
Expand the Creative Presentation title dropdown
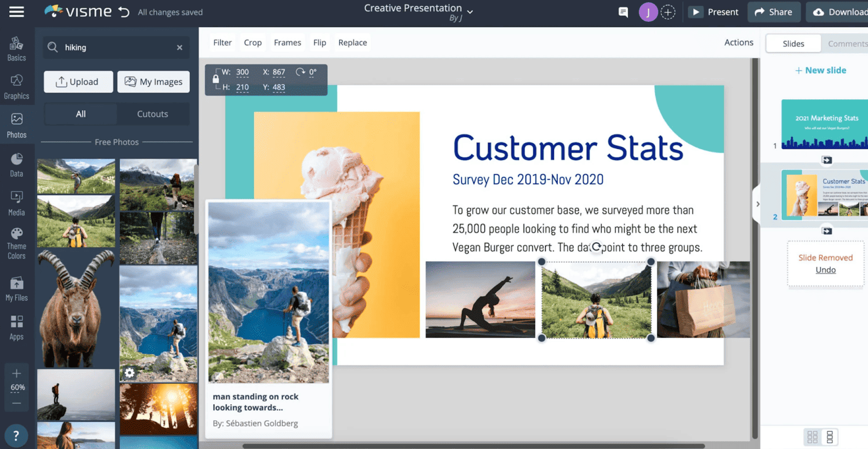[x=470, y=11]
